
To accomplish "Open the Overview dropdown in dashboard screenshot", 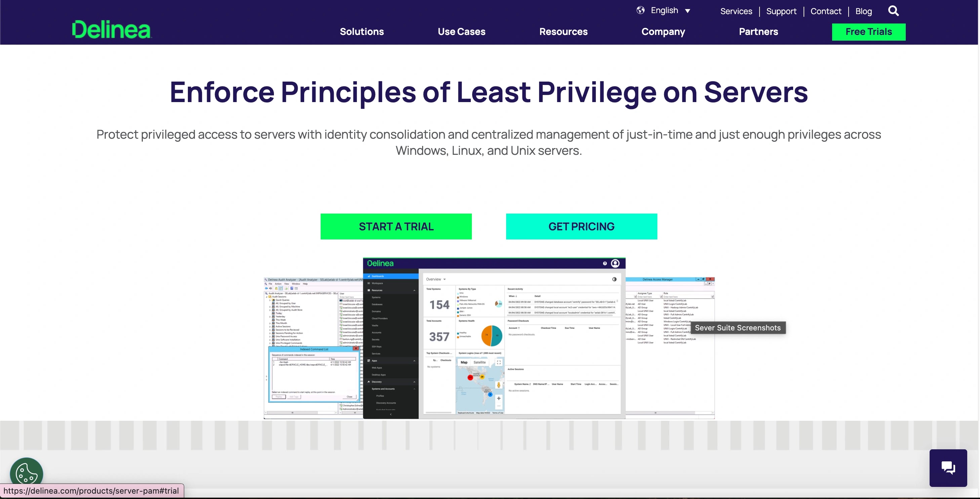I will click(436, 279).
